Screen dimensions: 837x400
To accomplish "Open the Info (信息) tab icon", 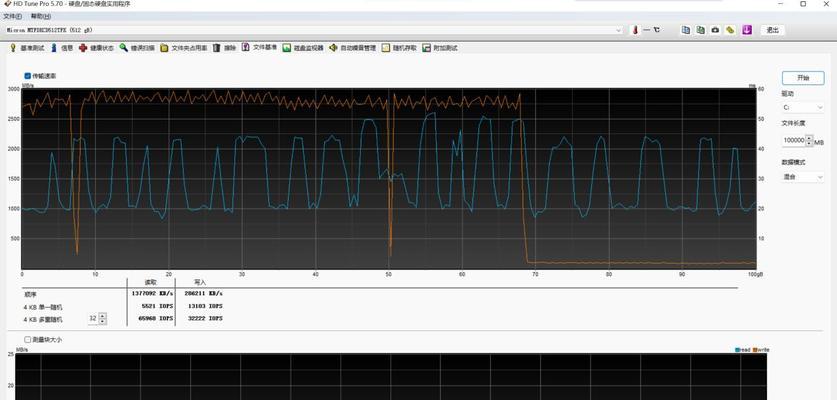I will tap(54, 48).
